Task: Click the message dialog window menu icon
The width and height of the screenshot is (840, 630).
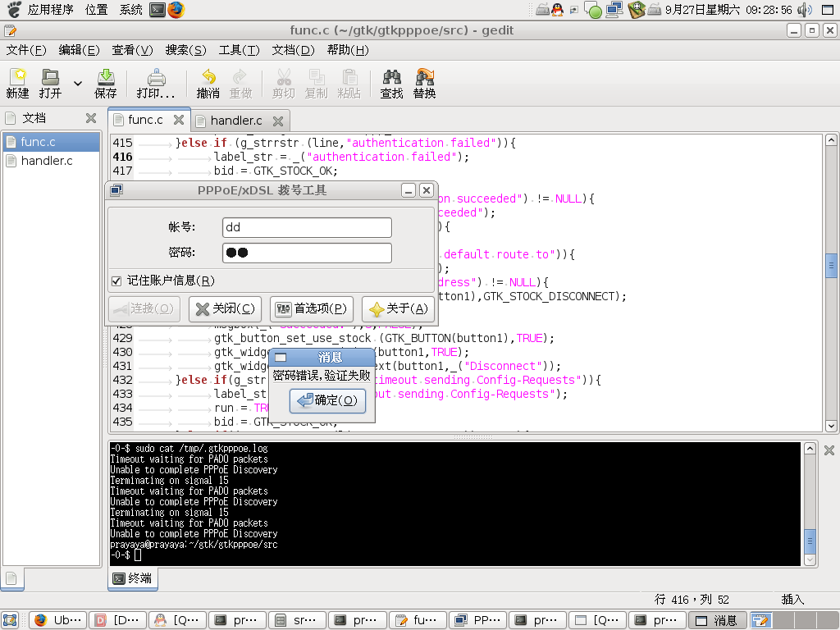Action: 281,358
